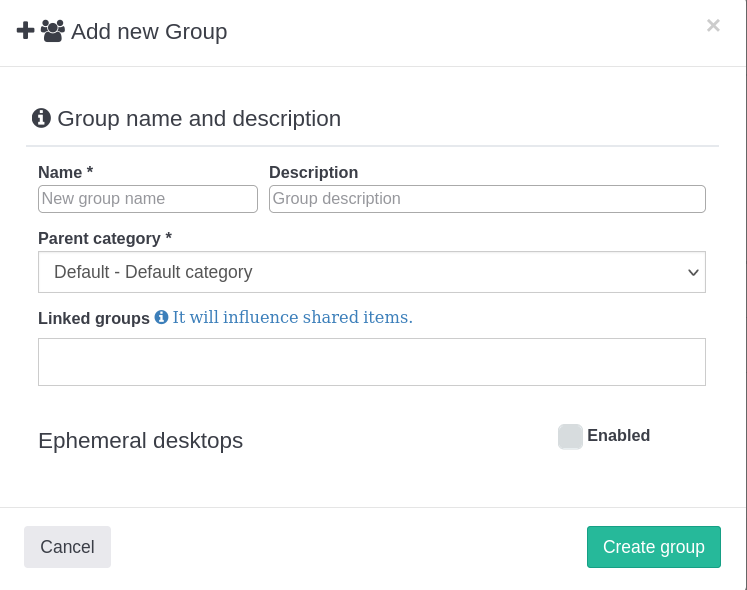Viewport: 747px width, 590px height.
Task: Focus the Linked groups selection box
Action: (x=371, y=362)
